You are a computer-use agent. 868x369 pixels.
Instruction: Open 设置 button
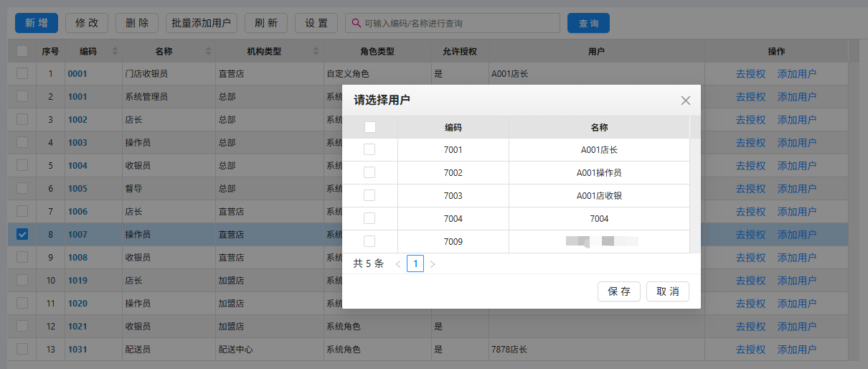tap(316, 23)
